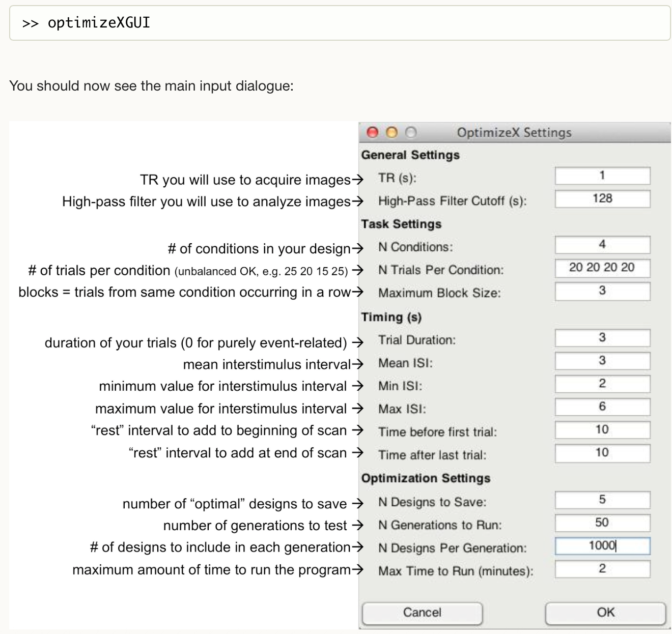This screenshot has height=634, width=672.
Task: Focus the N Designs Per Generation field
Action: pos(602,546)
